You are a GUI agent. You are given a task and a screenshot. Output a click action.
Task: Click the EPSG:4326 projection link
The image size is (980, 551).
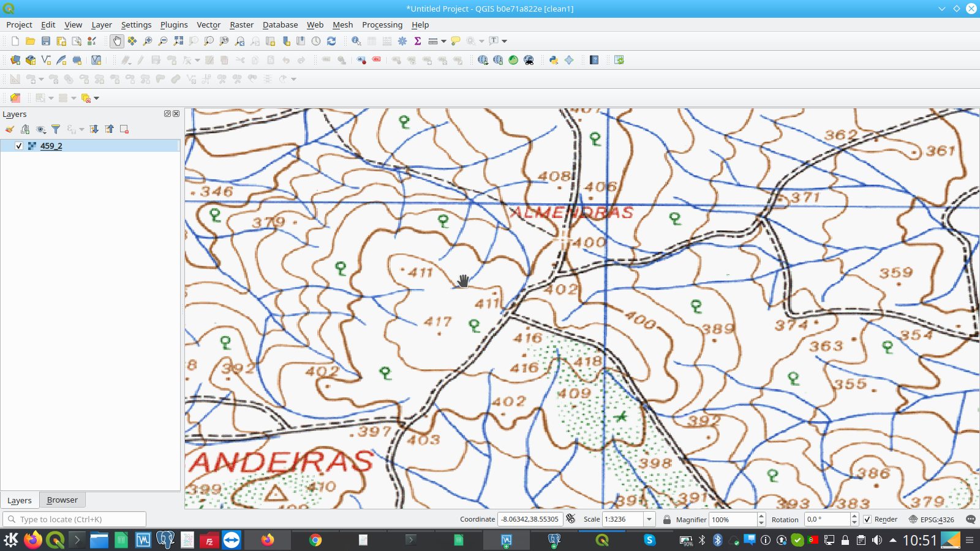(937, 519)
